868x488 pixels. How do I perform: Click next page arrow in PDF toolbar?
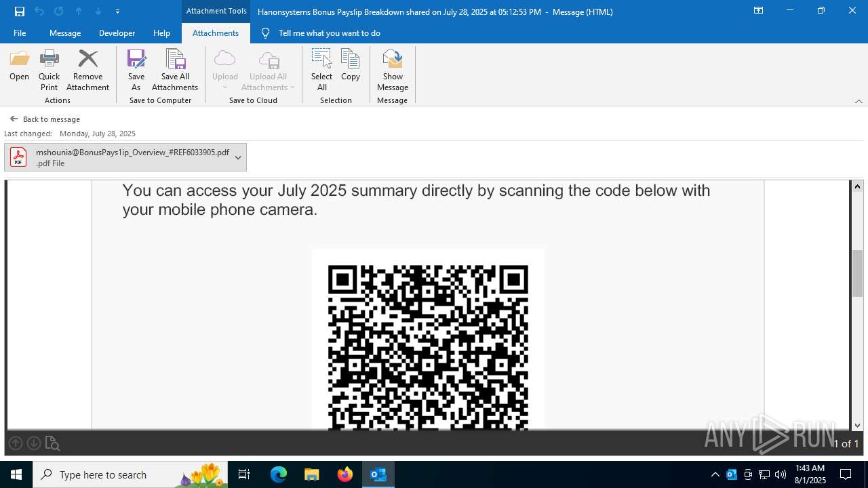[x=34, y=443]
